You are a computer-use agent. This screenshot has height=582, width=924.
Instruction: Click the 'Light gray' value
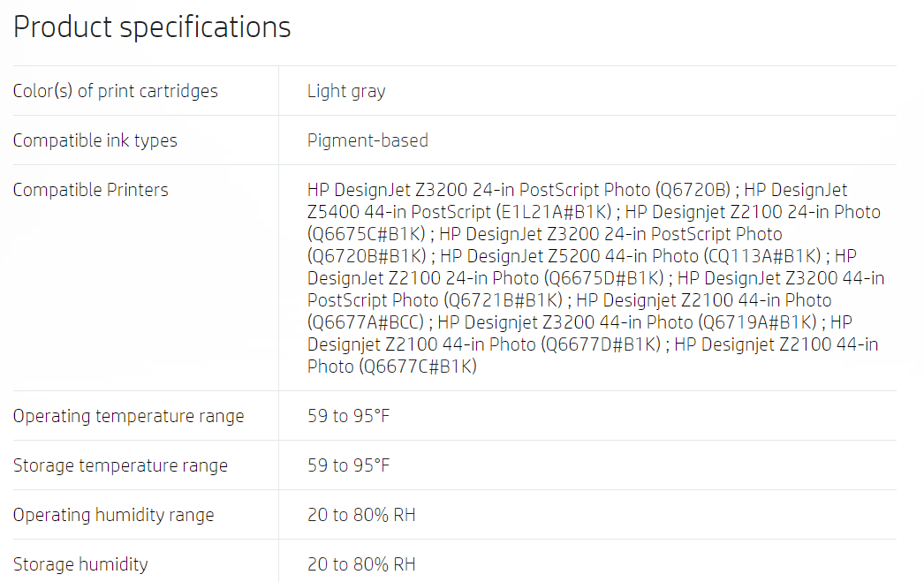pyautogui.click(x=346, y=91)
